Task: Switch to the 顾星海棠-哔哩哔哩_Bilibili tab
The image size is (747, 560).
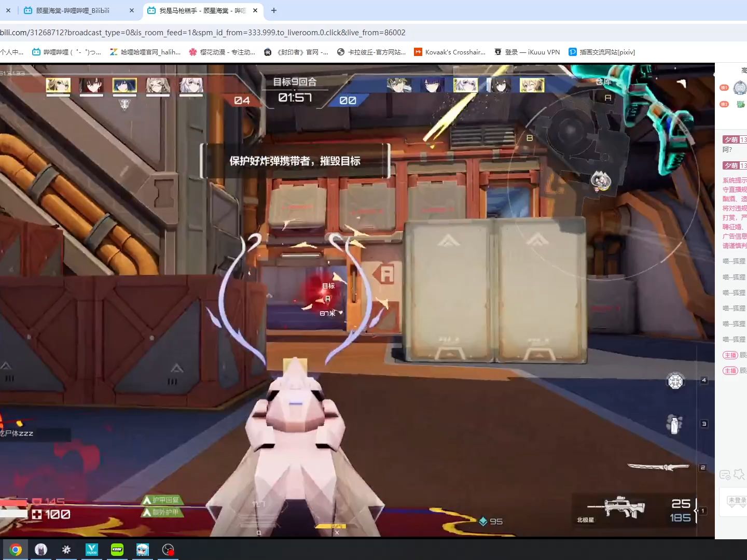Action: click(73, 10)
